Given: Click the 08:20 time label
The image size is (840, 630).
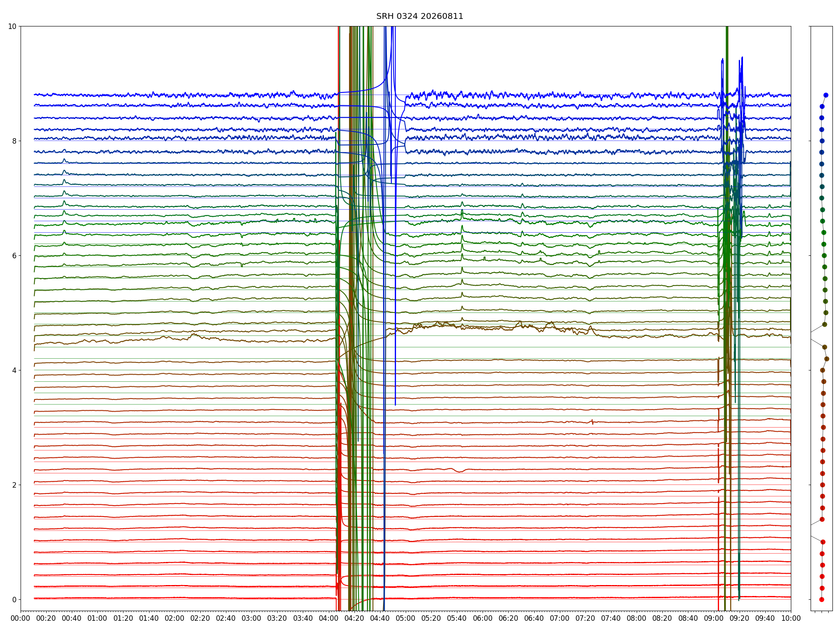Looking at the screenshot, I should tap(662, 618).
